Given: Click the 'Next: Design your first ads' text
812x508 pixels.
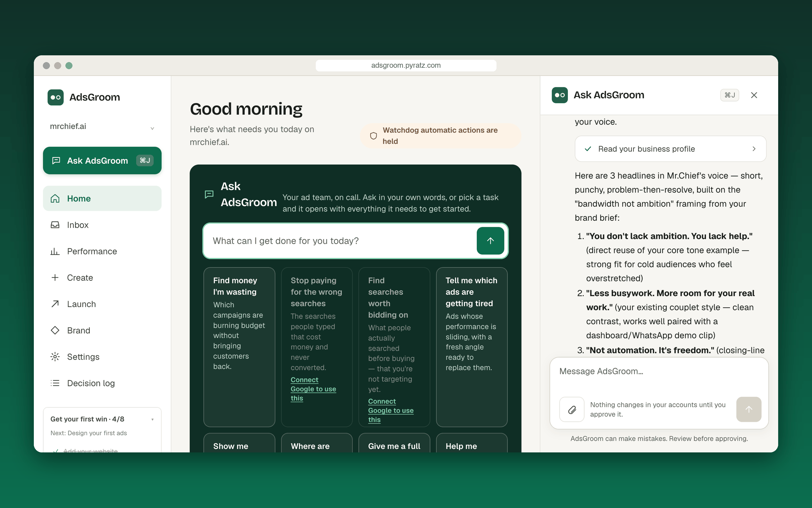Looking at the screenshot, I should tap(89, 433).
